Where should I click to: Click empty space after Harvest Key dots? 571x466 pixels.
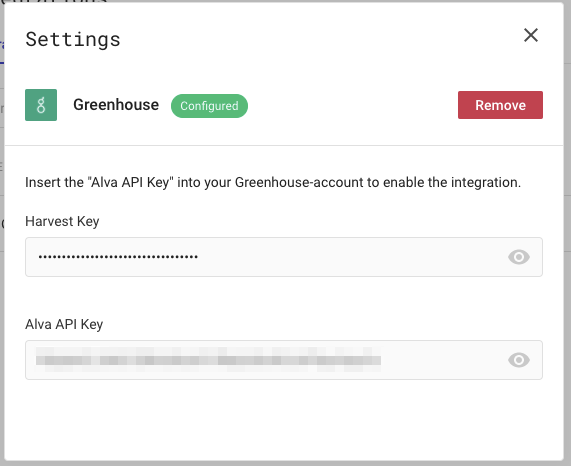click(x=350, y=257)
